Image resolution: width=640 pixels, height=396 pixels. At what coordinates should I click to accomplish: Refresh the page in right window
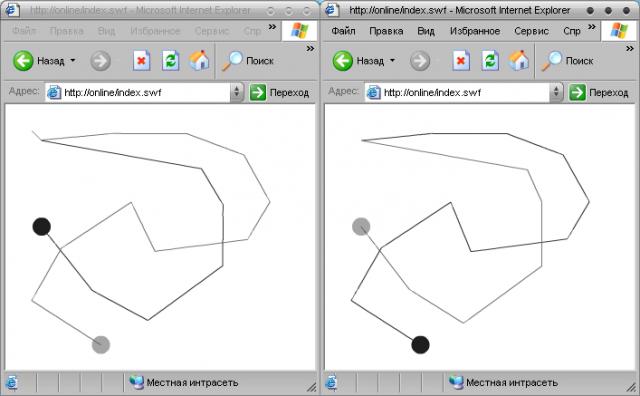pos(490,61)
